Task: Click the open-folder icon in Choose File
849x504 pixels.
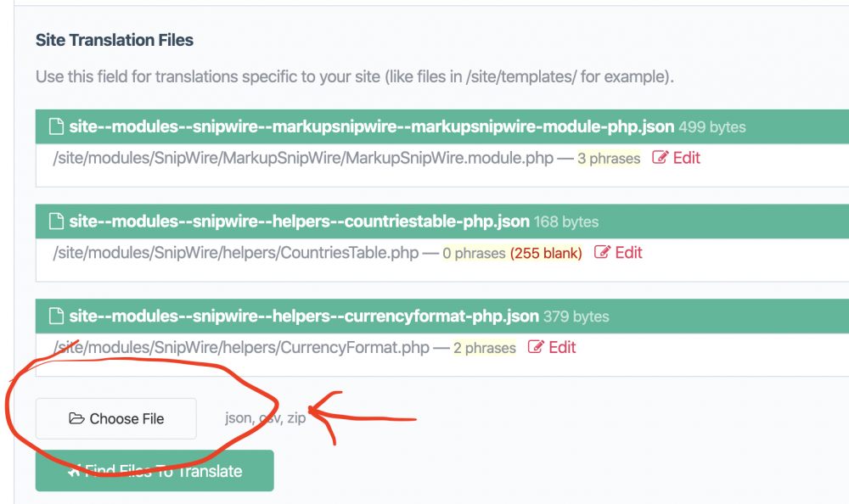Action: point(76,418)
